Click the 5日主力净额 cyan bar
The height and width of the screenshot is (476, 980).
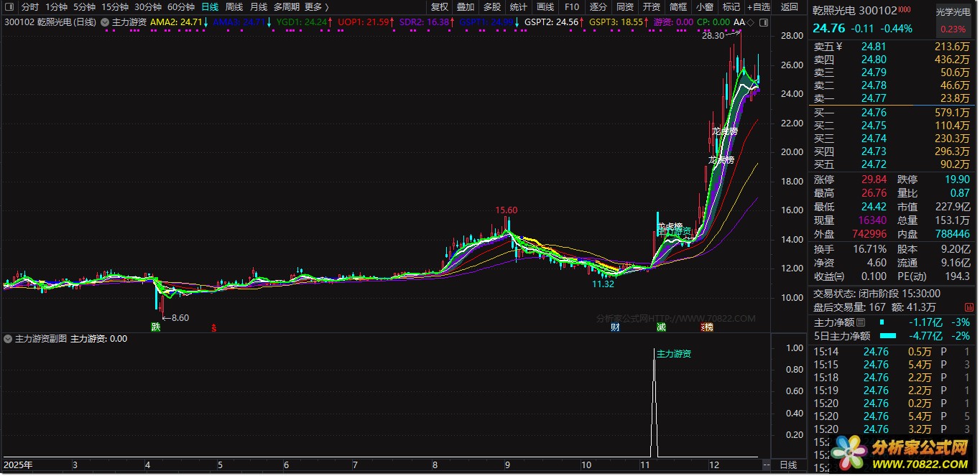click(x=888, y=336)
